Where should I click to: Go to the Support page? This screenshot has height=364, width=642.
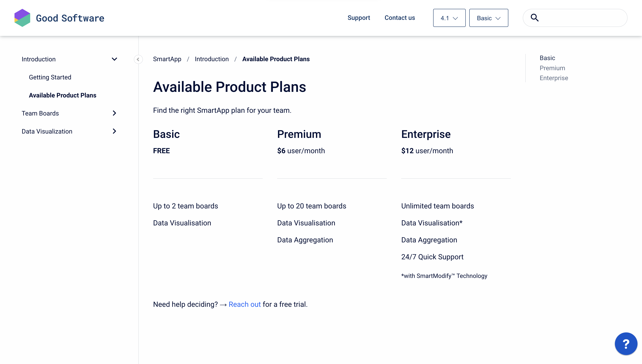point(359,18)
